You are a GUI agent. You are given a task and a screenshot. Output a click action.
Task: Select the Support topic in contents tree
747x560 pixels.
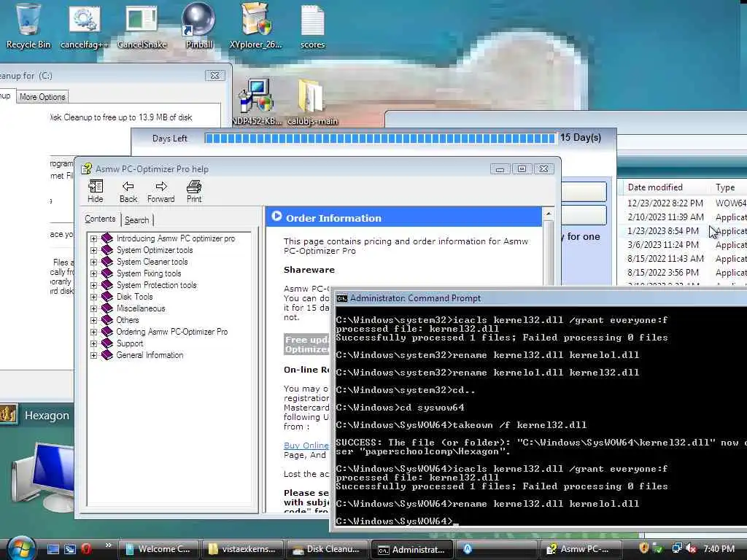point(130,343)
